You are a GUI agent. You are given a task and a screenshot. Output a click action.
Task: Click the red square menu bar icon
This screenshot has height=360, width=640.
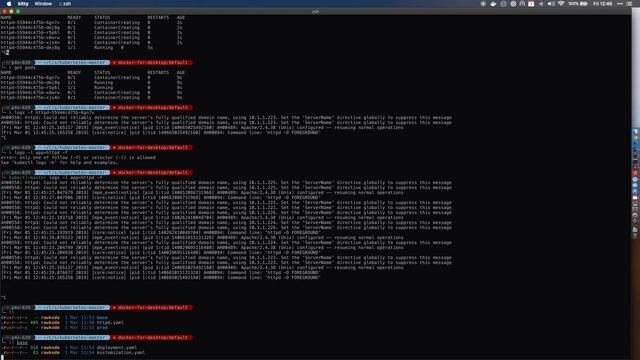coord(531,4)
